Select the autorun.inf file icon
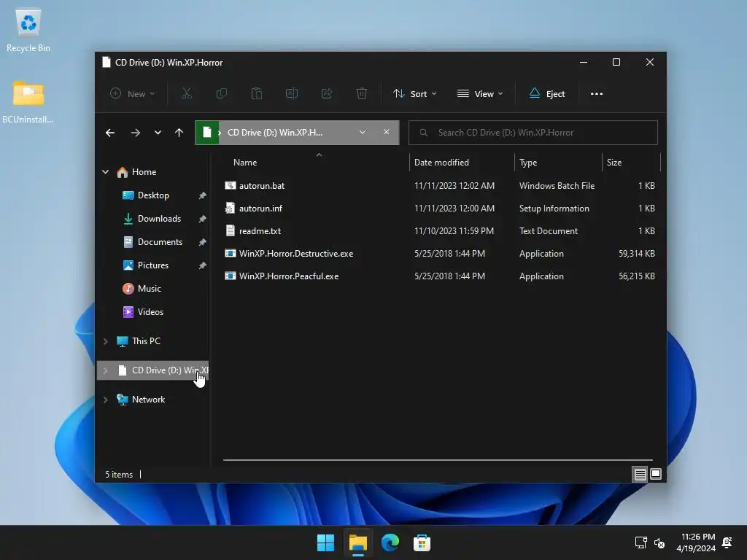The width and height of the screenshot is (747, 560). click(230, 208)
